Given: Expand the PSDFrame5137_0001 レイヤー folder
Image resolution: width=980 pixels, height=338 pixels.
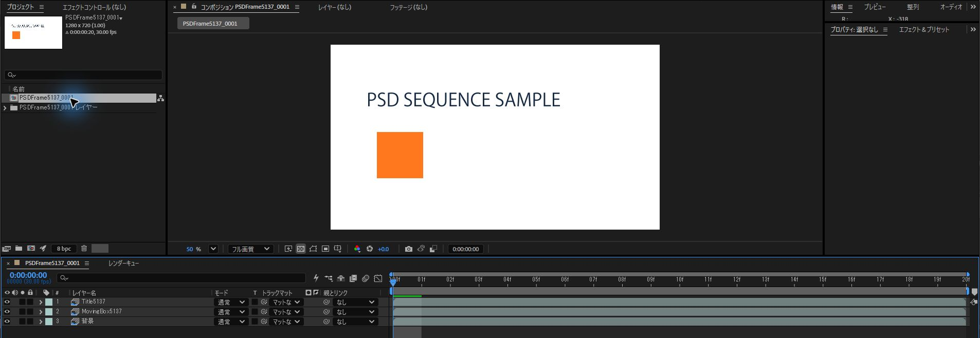Looking at the screenshot, I should pos(5,108).
